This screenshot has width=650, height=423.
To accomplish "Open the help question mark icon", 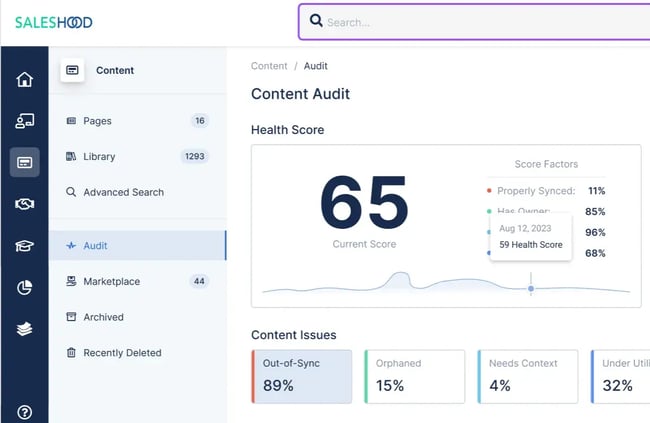I will pos(24,412).
